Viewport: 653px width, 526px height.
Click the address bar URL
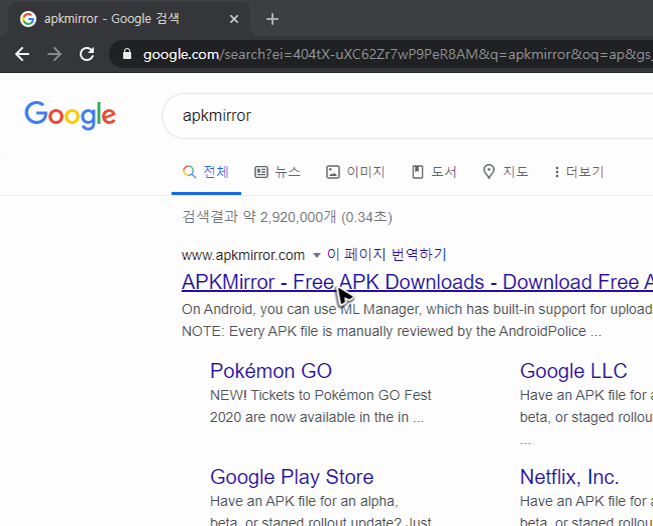[x=398, y=54]
